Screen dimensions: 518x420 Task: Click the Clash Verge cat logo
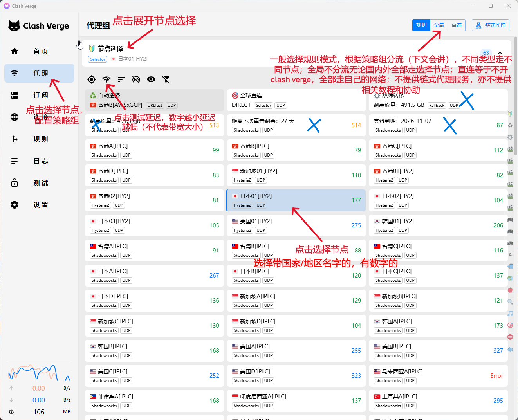[14, 26]
